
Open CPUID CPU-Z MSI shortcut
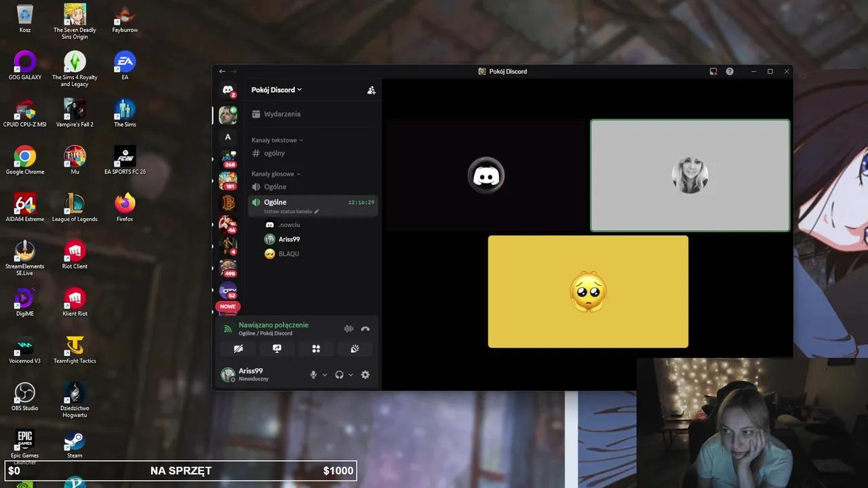click(x=25, y=113)
